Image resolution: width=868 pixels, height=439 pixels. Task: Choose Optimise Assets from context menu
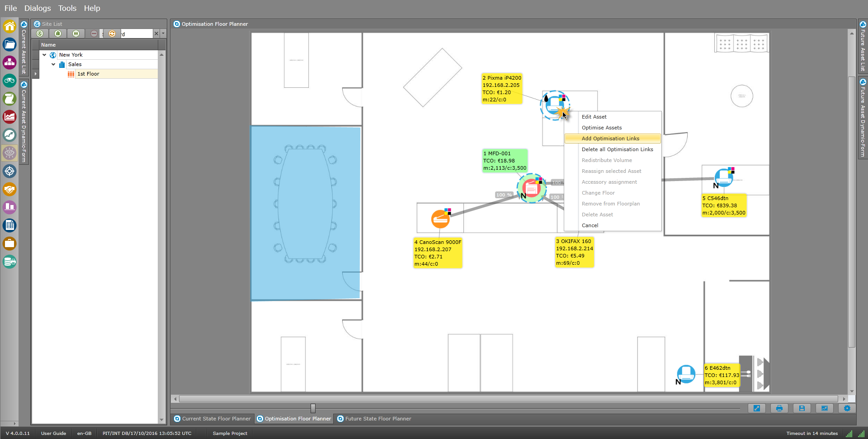pyautogui.click(x=613, y=128)
